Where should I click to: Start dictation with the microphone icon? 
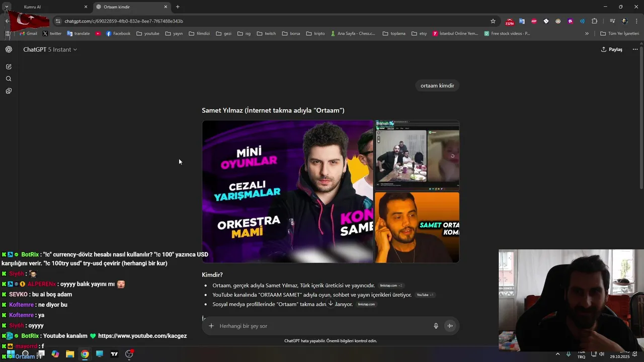[436, 326]
